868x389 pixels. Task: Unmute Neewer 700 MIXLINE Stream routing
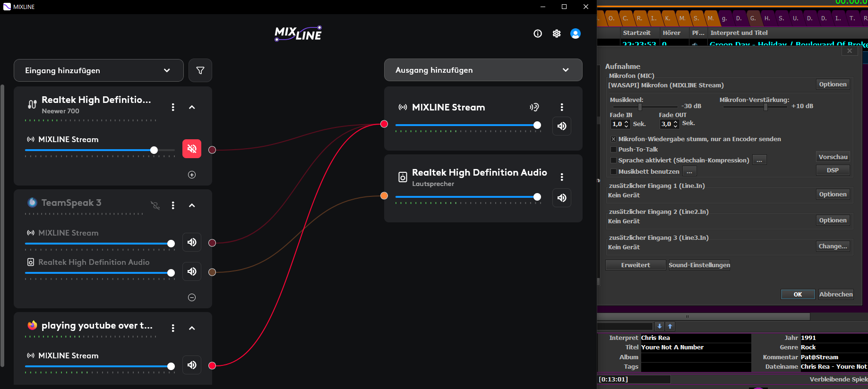[192, 149]
